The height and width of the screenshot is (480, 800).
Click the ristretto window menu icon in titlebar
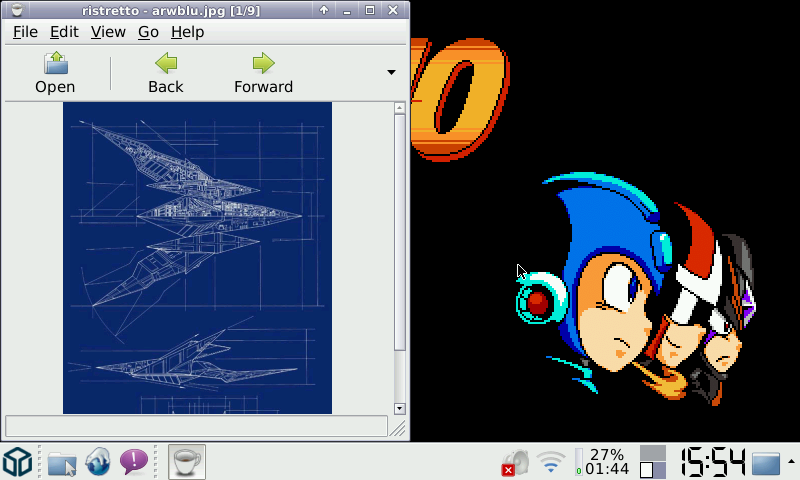pos(15,10)
